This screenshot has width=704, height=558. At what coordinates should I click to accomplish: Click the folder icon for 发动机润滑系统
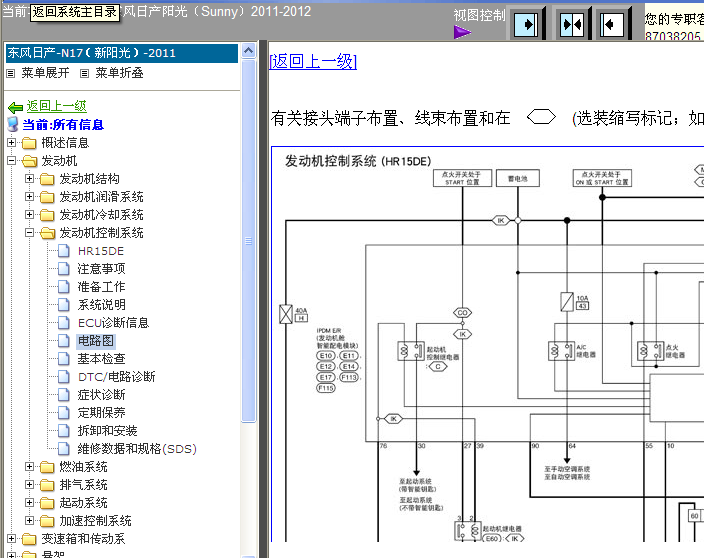47,197
